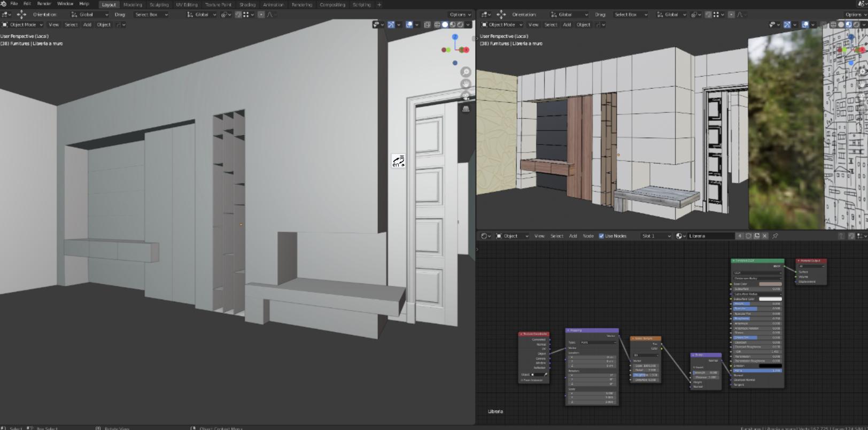
Task: Click Base Color swatch on Principled BSDF node
Action: click(770, 284)
